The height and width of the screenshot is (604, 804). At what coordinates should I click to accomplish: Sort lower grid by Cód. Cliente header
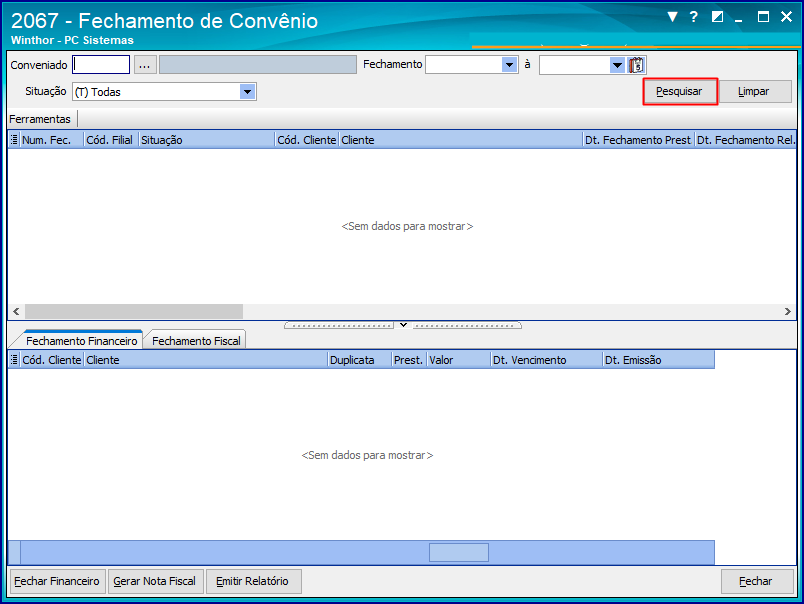coord(51,359)
